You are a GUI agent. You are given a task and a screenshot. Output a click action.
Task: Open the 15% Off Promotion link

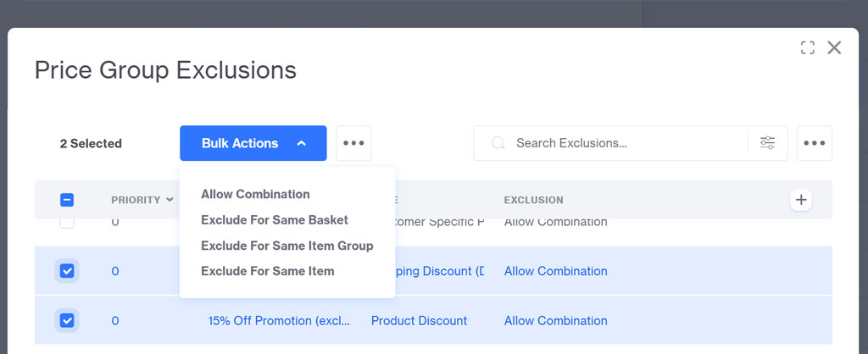click(x=279, y=321)
